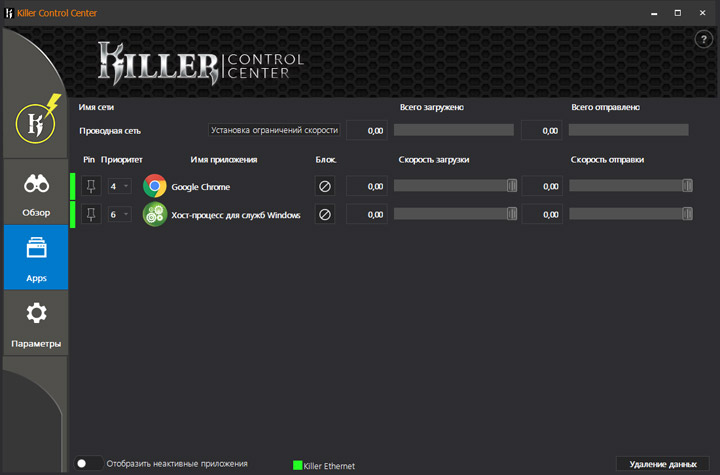Open priority dropdown for Хост-процесс для служб Windows

tap(119, 214)
